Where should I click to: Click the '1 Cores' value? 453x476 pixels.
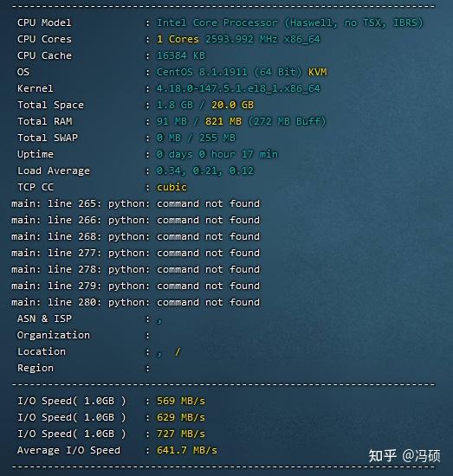178,39
